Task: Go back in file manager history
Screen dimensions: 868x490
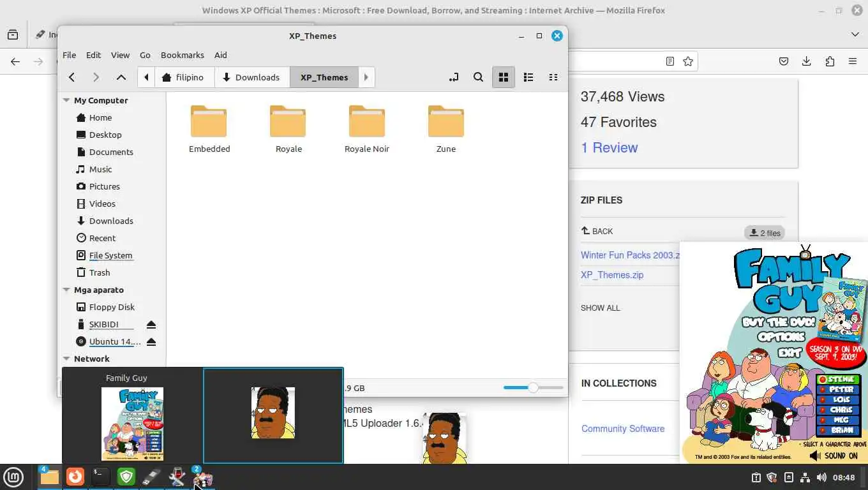Action: click(x=72, y=77)
